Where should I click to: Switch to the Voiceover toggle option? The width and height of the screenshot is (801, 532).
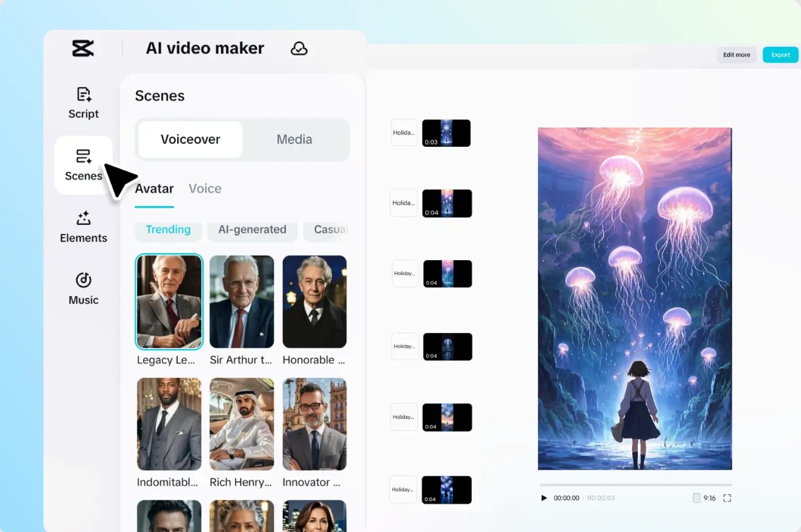[x=190, y=139]
